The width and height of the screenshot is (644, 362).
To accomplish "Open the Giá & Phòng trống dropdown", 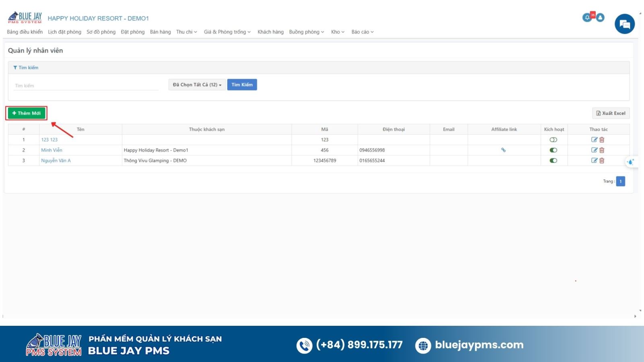I will coord(227,32).
